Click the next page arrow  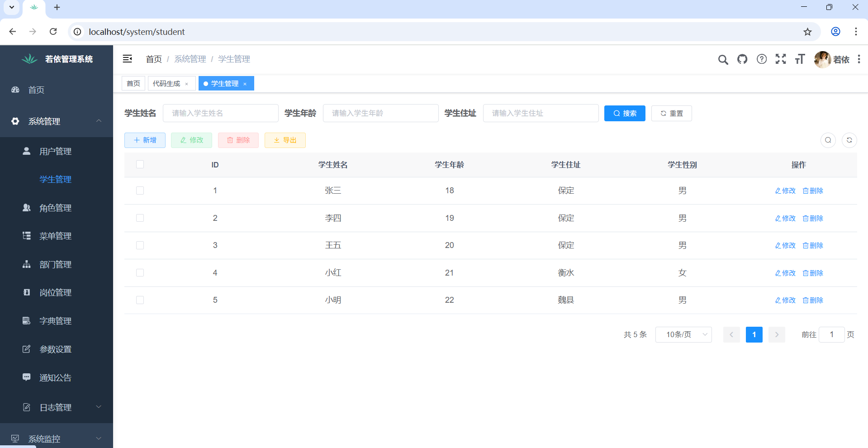(777, 334)
